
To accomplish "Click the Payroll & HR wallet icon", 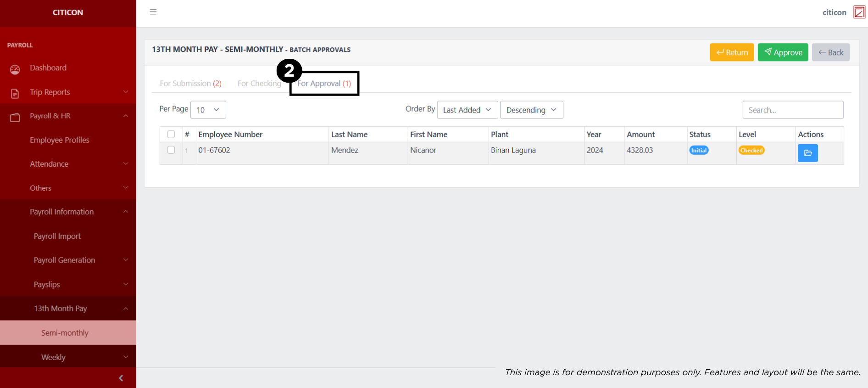I will [15, 118].
